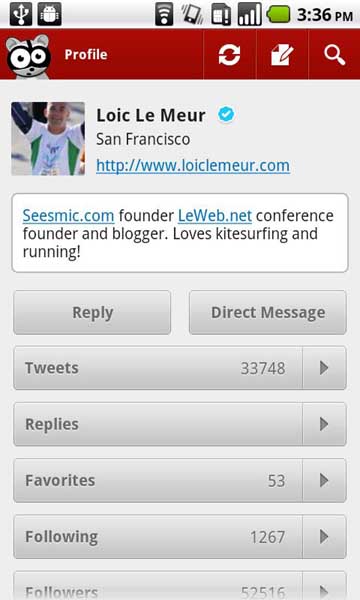The image size is (360, 600).
Task: Tap the Wi-Fi status icon
Action: click(164, 15)
